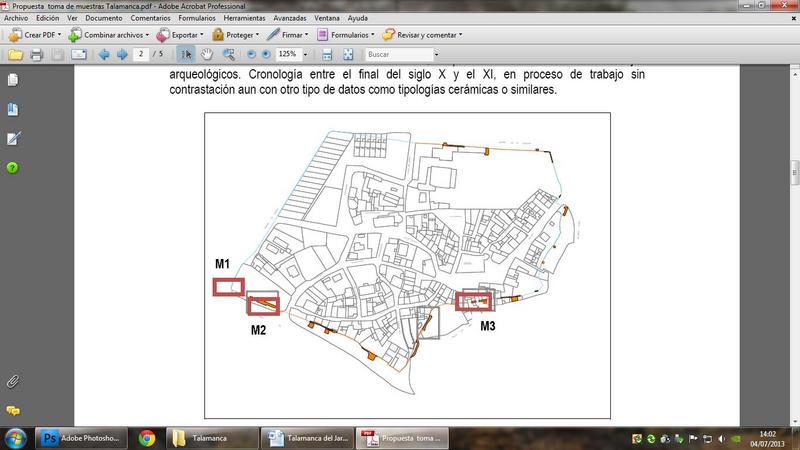This screenshot has height=450, width=800.
Task: Open the Ayuda menu
Action: pyautogui.click(x=358, y=18)
